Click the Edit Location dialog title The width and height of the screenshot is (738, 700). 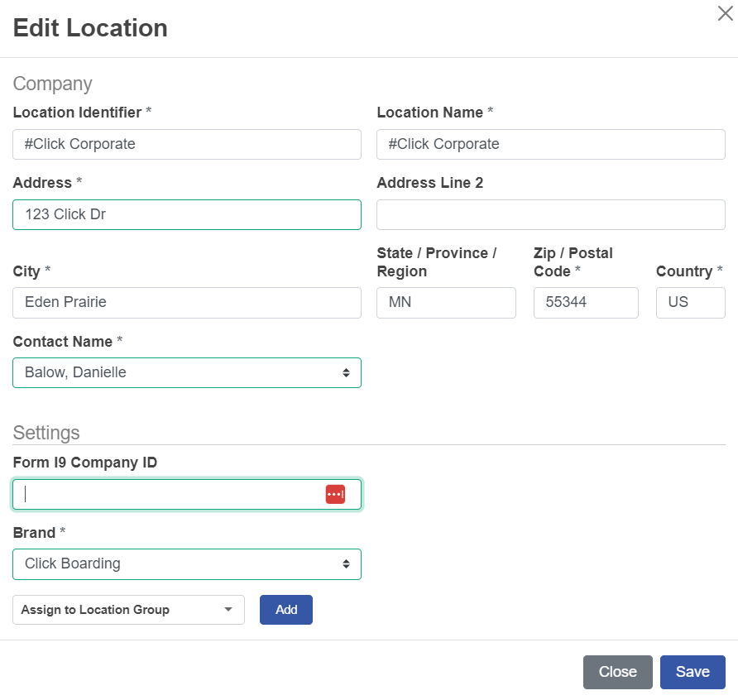[90, 28]
